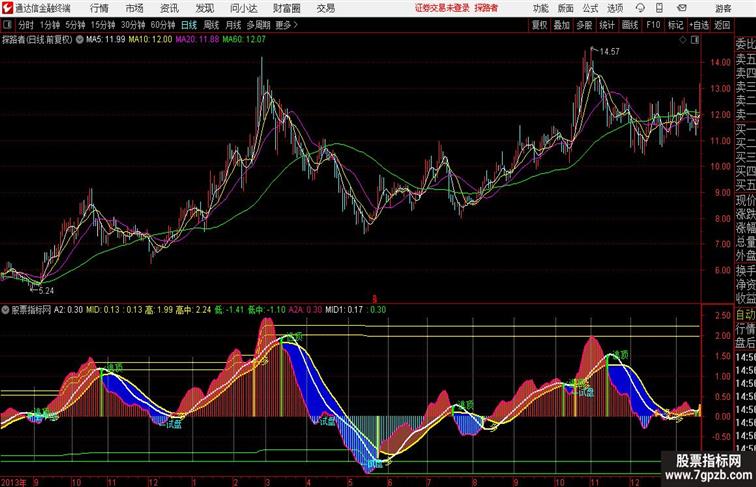This screenshot has width=756, height=487.
Task: Click the 证券交易未登录 status link
Action: point(442,8)
